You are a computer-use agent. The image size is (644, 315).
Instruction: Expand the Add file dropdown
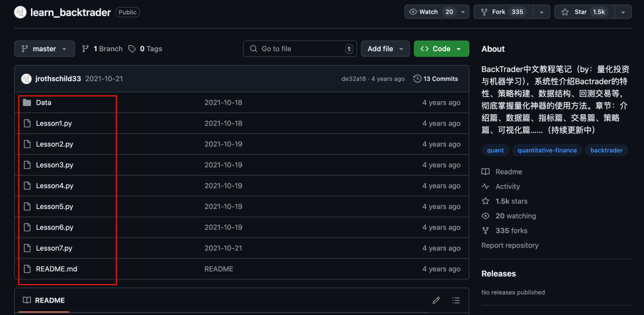coord(385,49)
